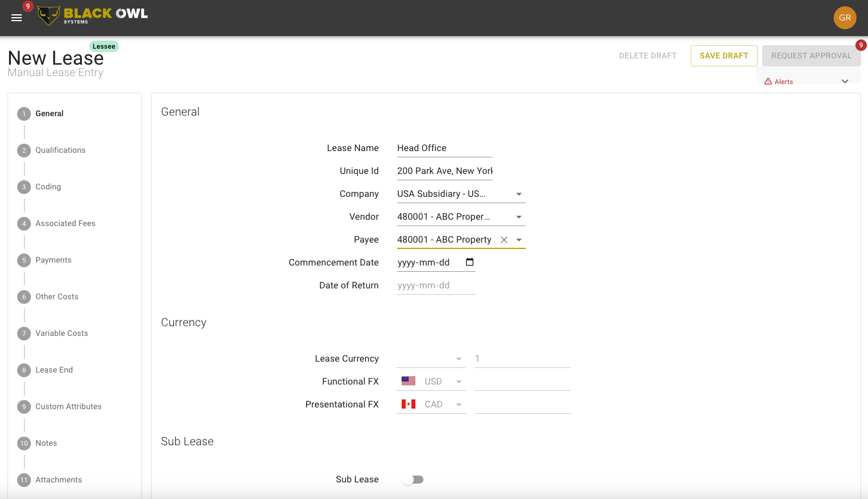Image resolution: width=868 pixels, height=499 pixels.
Task: Open the Company dropdown arrow
Action: click(519, 194)
